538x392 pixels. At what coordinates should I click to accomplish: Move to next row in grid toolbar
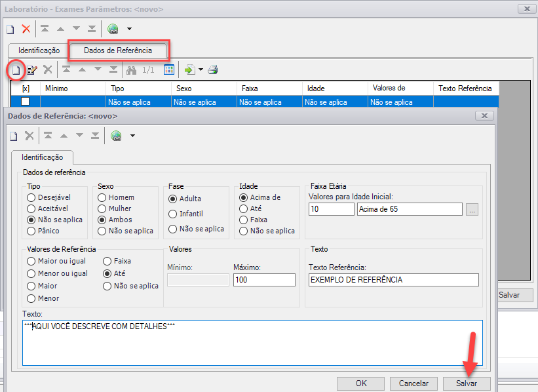point(98,69)
